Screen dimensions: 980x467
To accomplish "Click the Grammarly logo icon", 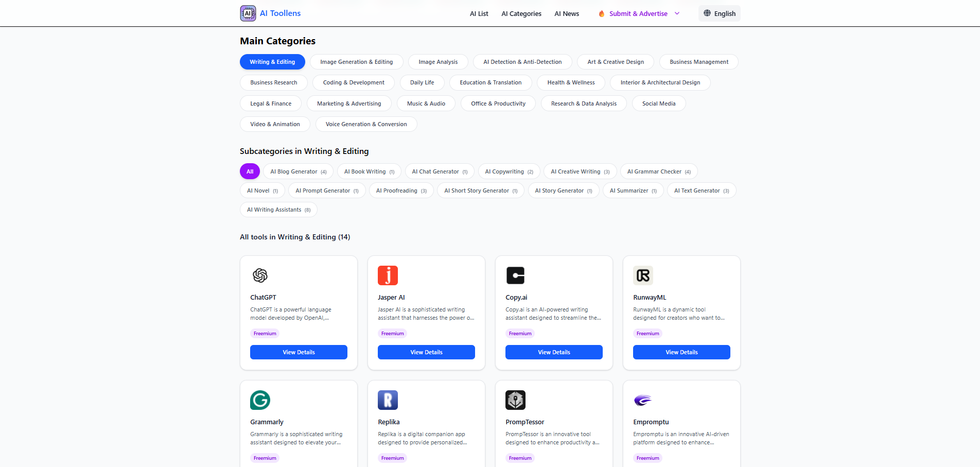I will click(260, 400).
